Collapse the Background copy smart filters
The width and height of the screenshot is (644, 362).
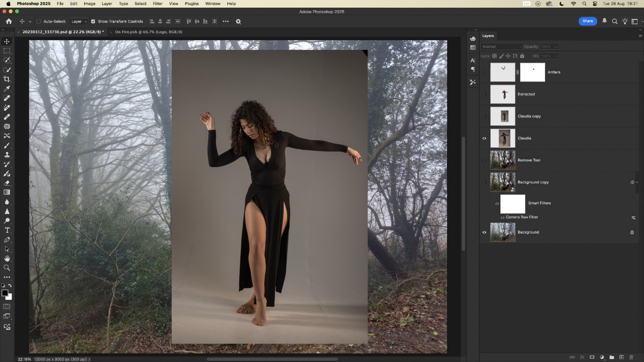(x=637, y=182)
